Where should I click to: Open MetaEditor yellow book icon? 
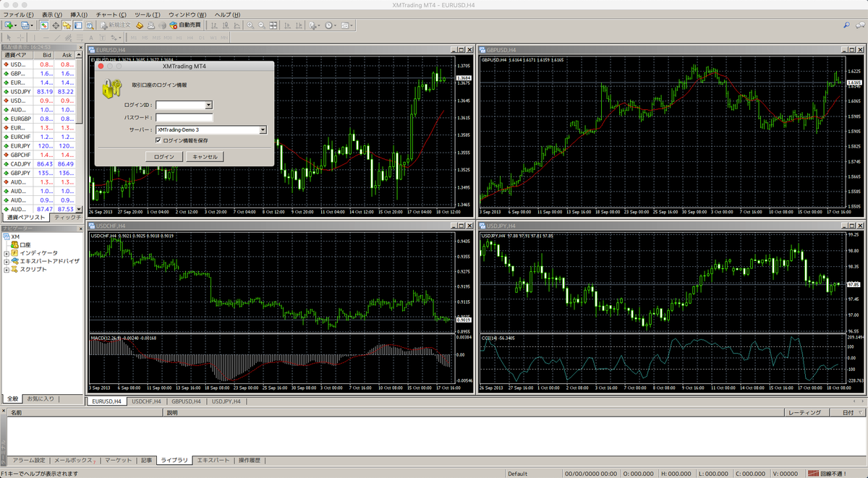(x=140, y=25)
